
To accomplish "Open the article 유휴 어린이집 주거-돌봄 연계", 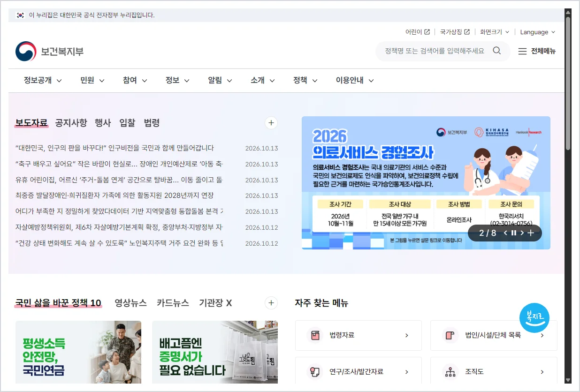I will pos(119,180).
